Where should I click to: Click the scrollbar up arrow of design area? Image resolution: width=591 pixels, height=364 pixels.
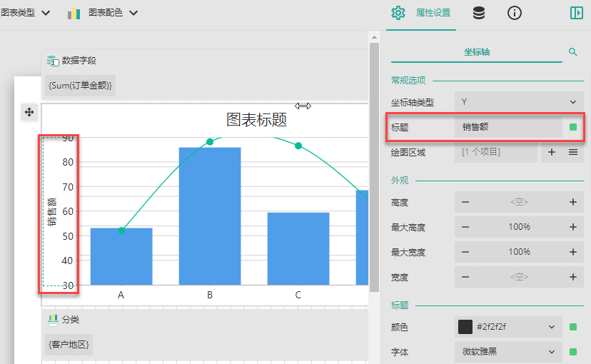(x=374, y=37)
